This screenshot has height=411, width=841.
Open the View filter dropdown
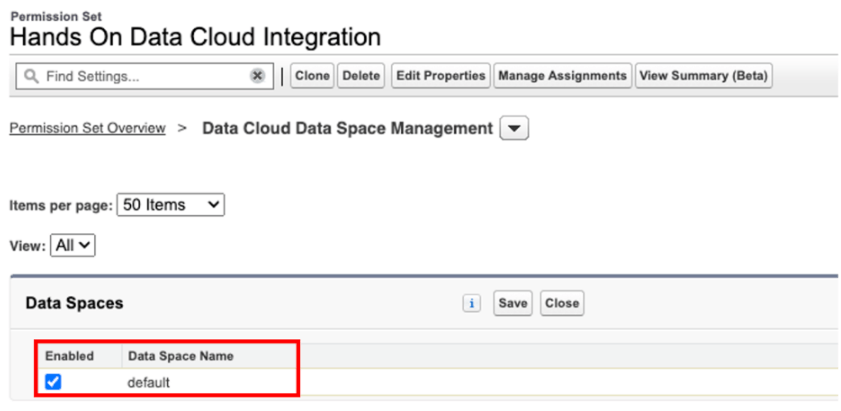[73, 245]
